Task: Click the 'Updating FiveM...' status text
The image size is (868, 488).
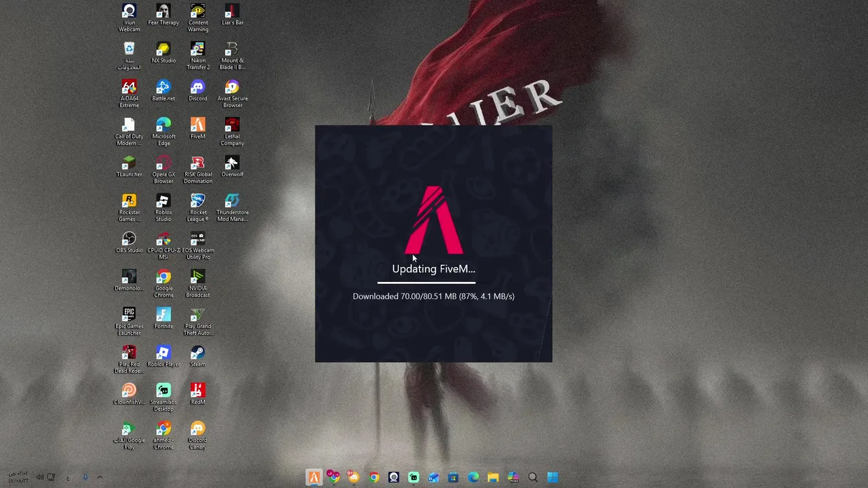Action: pyautogui.click(x=433, y=269)
